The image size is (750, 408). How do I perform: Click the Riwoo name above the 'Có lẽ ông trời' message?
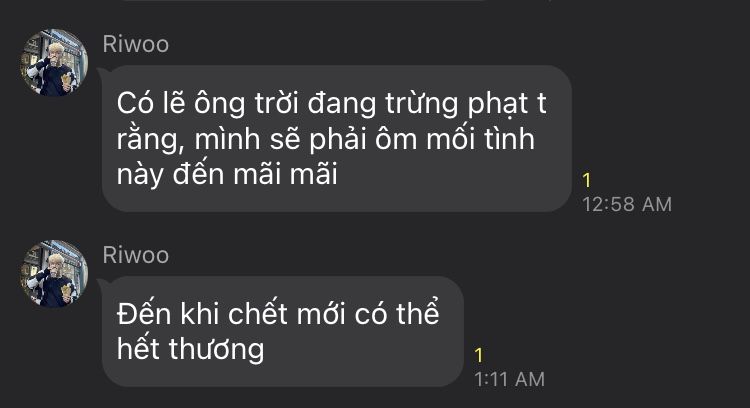point(136,44)
